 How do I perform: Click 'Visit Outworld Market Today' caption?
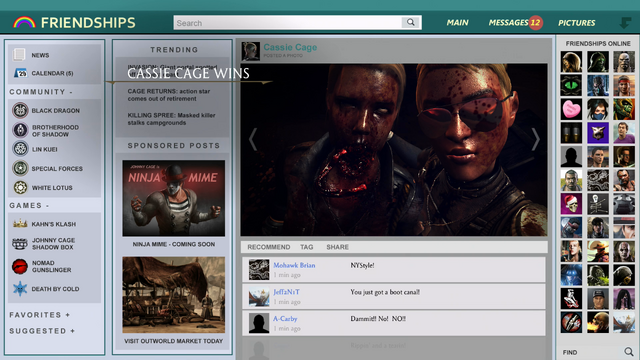pyautogui.click(x=173, y=341)
